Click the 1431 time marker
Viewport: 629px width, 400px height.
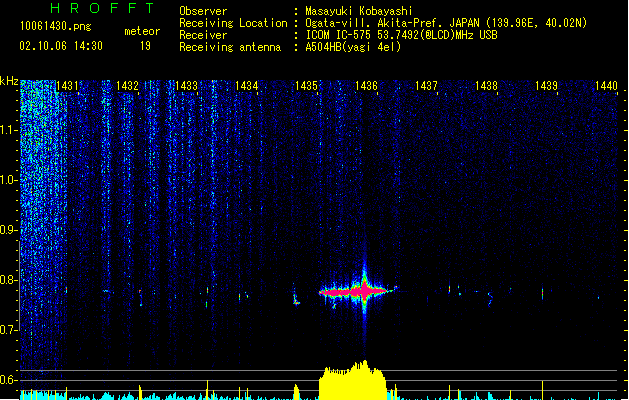point(67,86)
